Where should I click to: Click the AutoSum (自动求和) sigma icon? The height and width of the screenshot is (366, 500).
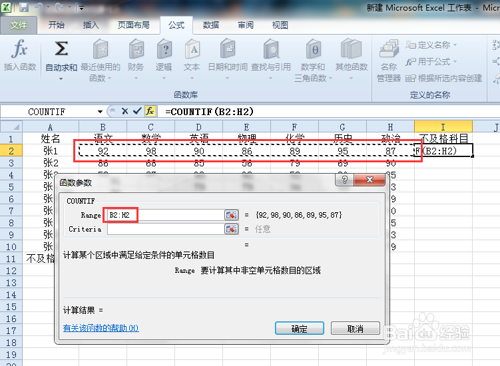(61, 49)
